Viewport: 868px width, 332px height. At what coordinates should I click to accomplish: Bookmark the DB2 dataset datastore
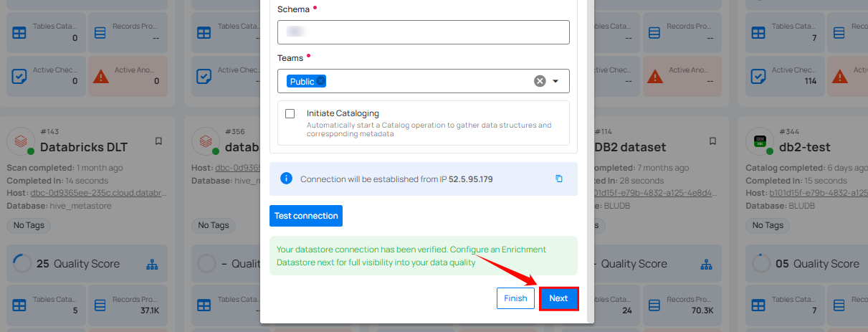pos(712,141)
